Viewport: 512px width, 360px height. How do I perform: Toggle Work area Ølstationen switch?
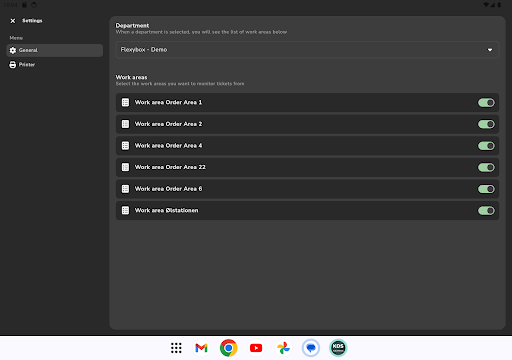(x=486, y=211)
